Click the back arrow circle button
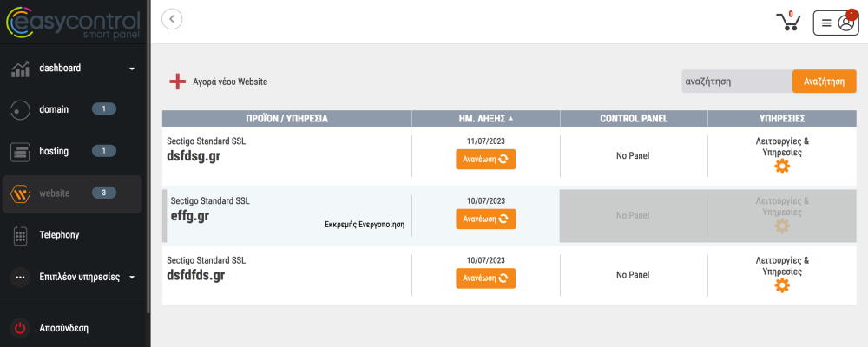Viewport: 868px width, 347px height. coord(172,19)
